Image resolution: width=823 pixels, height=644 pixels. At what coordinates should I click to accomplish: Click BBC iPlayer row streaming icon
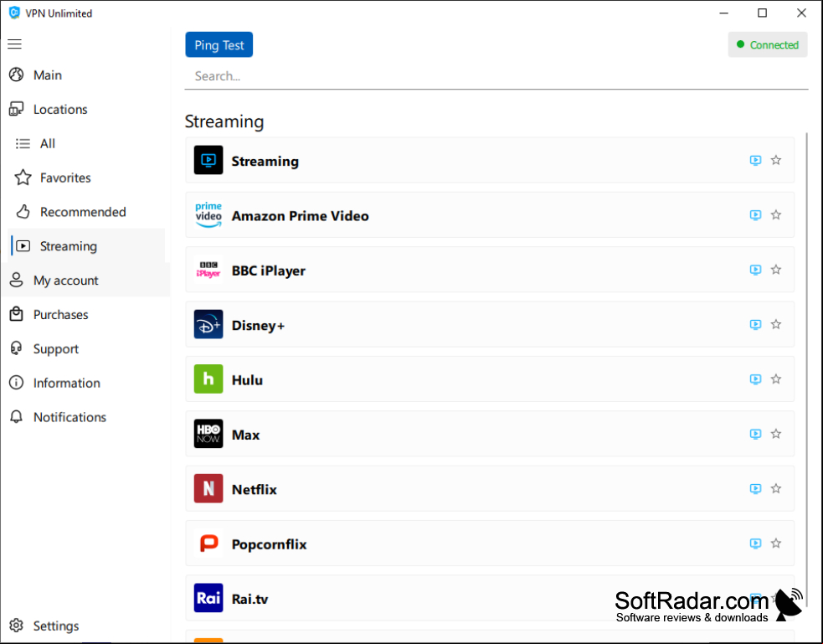(x=755, y=270)
